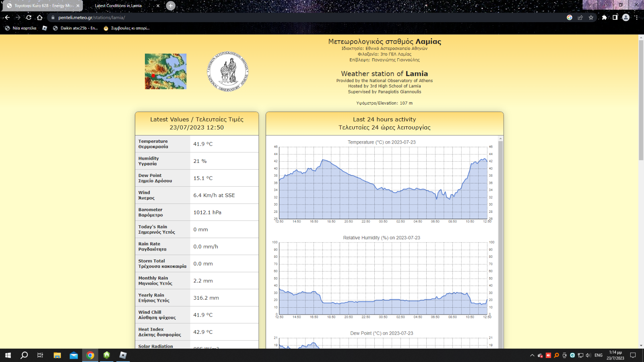The height and width of the screenshot is (362, 644).
Task: Open a new browser tab
Action: [171, 6]
